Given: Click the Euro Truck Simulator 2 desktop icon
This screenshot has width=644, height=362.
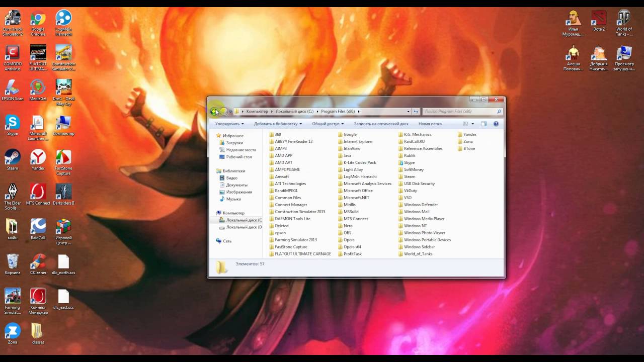Looking at the screenshot, I should pos(12,24).
